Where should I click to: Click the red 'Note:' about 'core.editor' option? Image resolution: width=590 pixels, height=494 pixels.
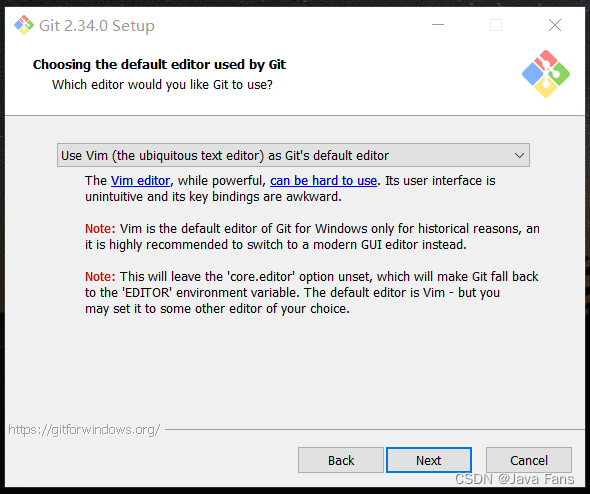[100, 277]
